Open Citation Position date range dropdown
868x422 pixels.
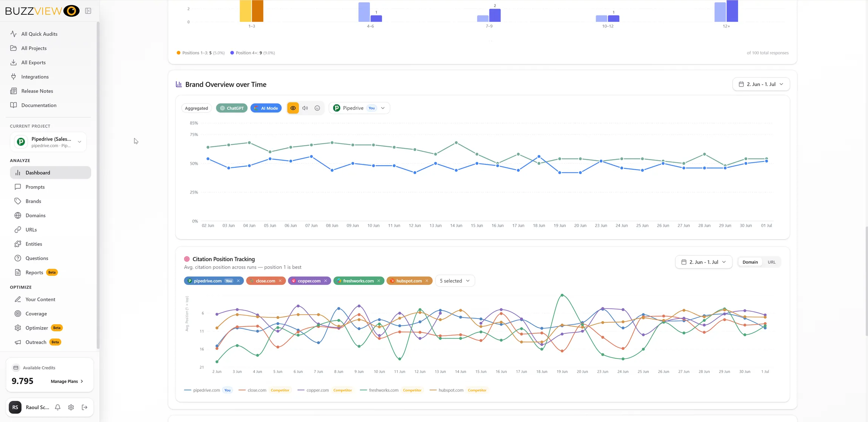703,262
